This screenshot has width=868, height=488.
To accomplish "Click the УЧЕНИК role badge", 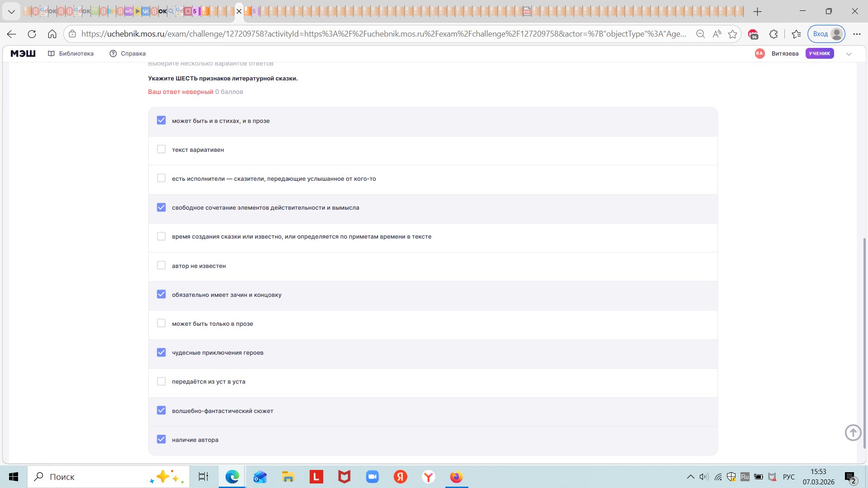I will tap(819, 53).
